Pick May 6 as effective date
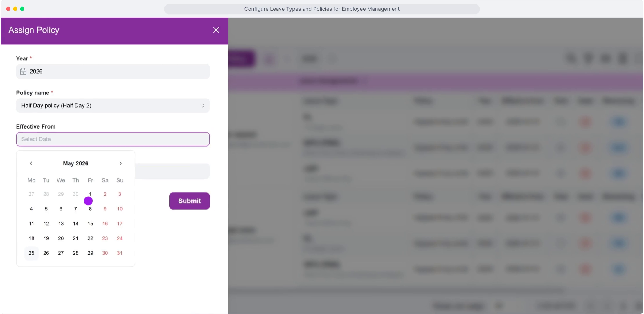 click(x=61, y=209)
